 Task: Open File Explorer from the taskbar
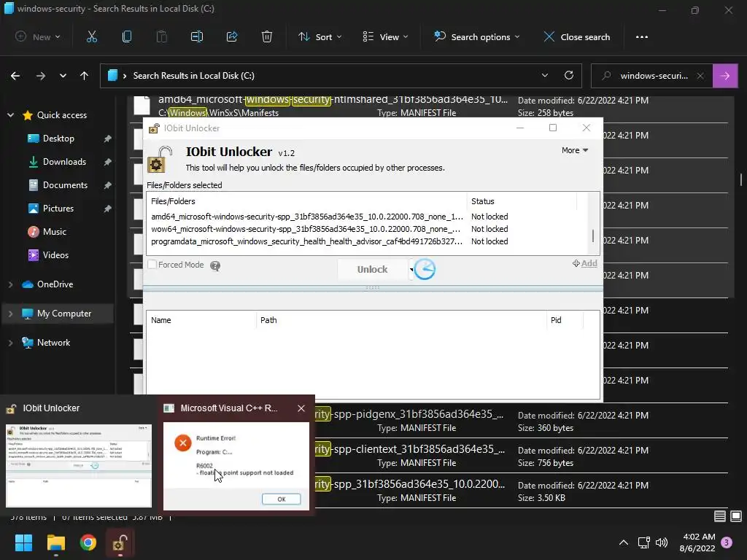[55, 542]
